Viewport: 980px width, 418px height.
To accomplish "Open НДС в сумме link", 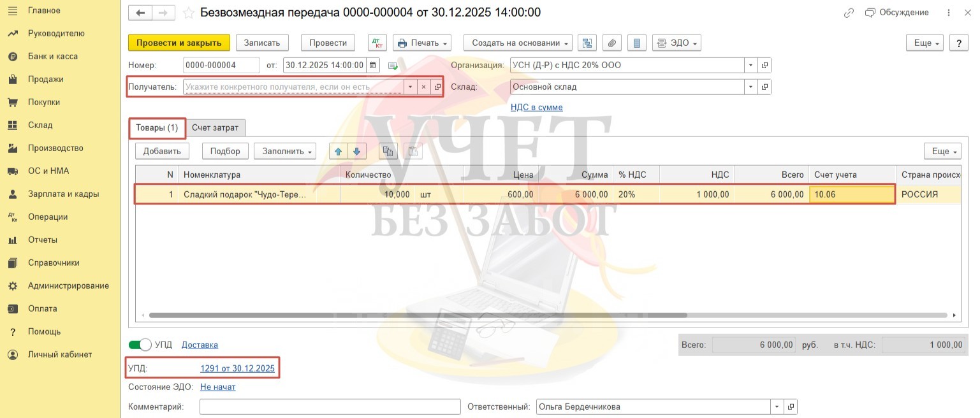I will pos(537,107).
